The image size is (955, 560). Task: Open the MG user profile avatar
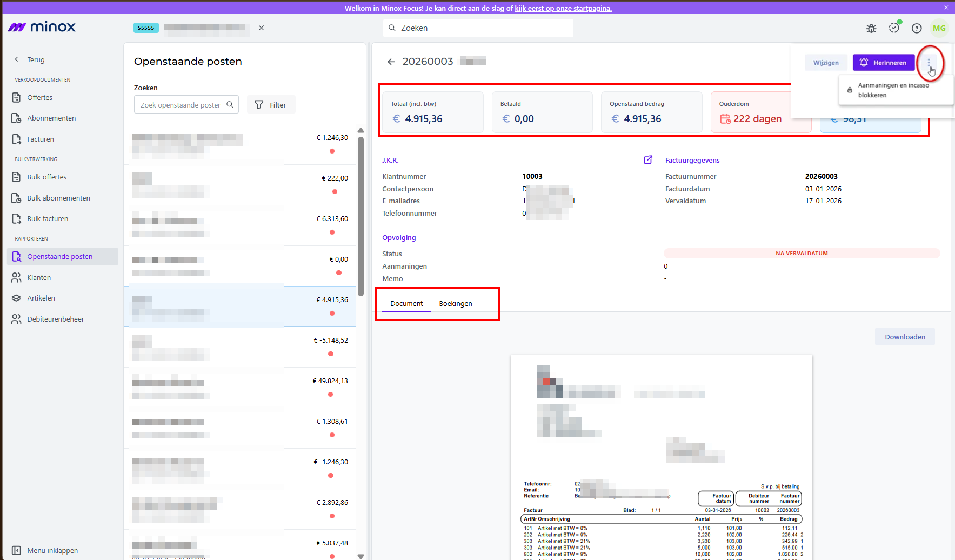tap(939, 28)
